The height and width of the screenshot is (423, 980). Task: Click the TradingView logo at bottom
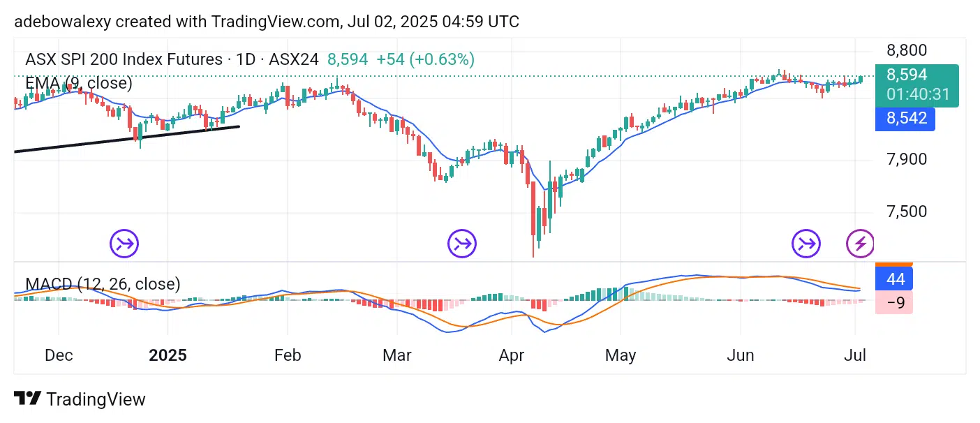80,399
